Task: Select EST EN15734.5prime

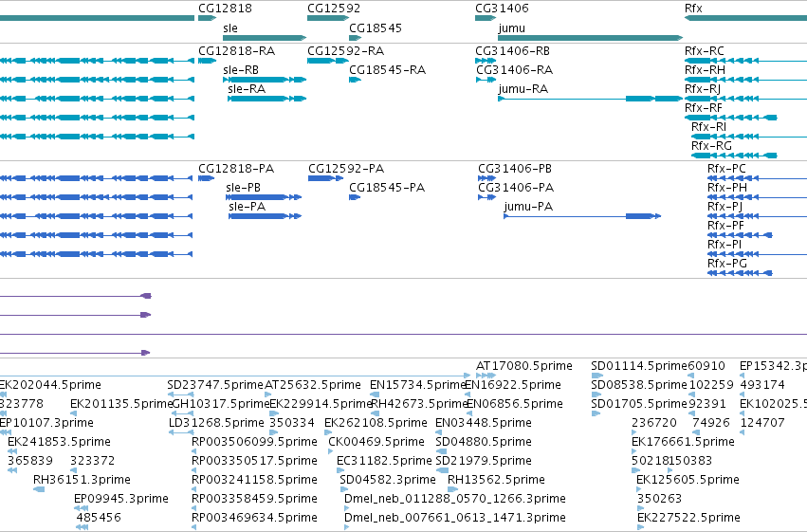Action: point(418,385)
